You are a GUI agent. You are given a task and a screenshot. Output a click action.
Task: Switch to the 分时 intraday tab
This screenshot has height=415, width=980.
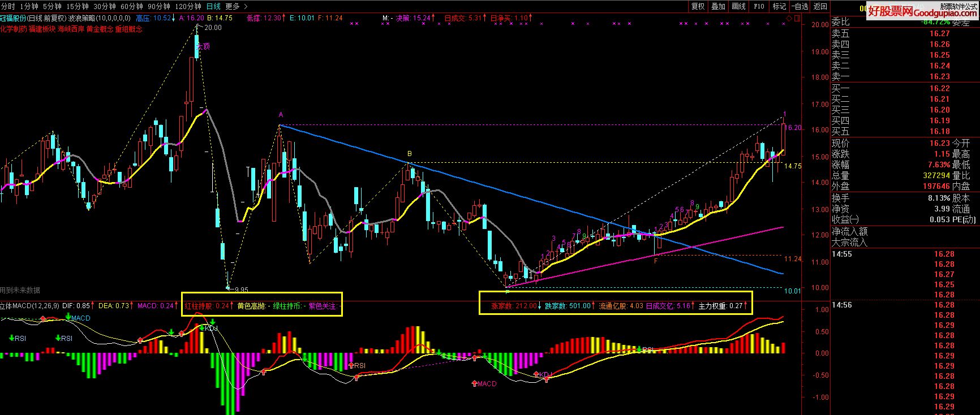pyautogui.click(x=8, y=6)
